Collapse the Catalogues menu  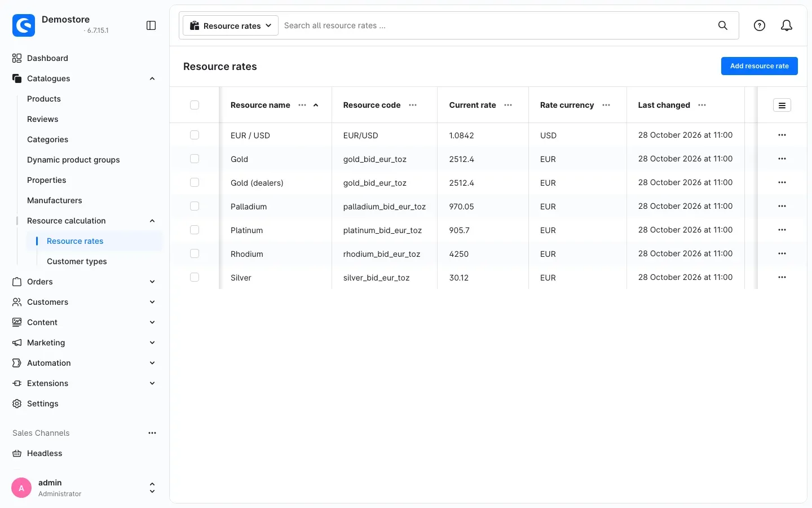(x=152, y=78)
